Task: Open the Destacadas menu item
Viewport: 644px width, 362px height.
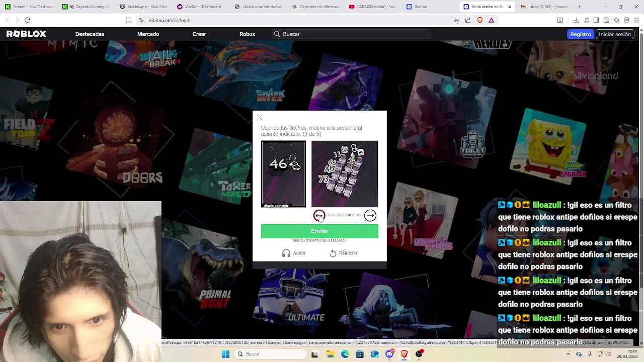Action: [x=90, y=34]
